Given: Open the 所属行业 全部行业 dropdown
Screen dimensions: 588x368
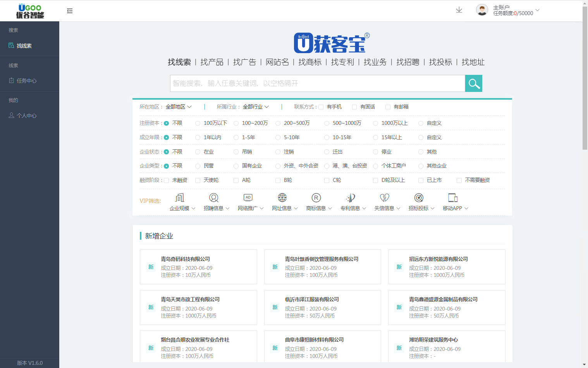Looking at the screenshot, I should pyautogui.click(x=256, y=107).
